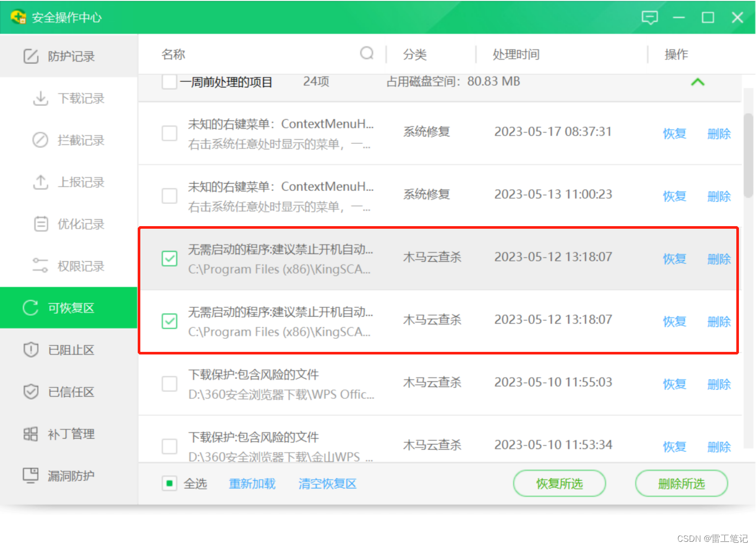This screenshot has height=548, width=756.
Task: Click the 已信任区 checked shield icon
Action: [x=31, y=391]
